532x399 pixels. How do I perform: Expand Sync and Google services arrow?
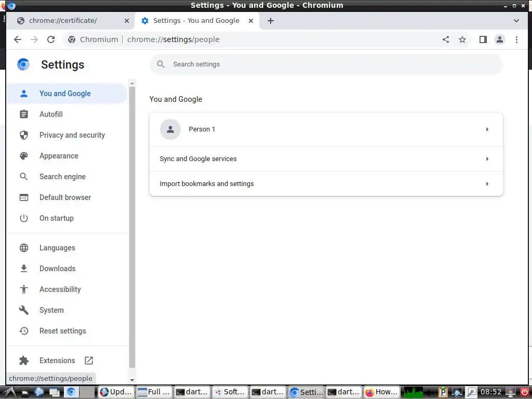tap(487, 159)
